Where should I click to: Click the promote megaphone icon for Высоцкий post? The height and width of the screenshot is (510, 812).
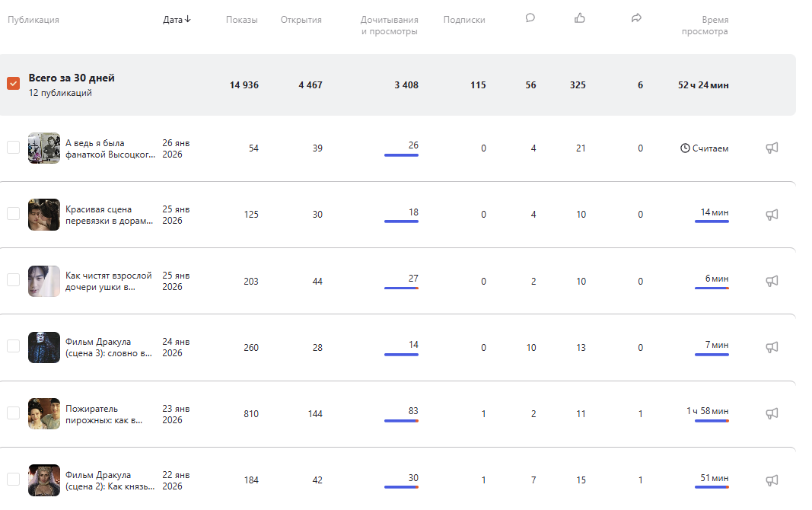click(x=772, y=148)
